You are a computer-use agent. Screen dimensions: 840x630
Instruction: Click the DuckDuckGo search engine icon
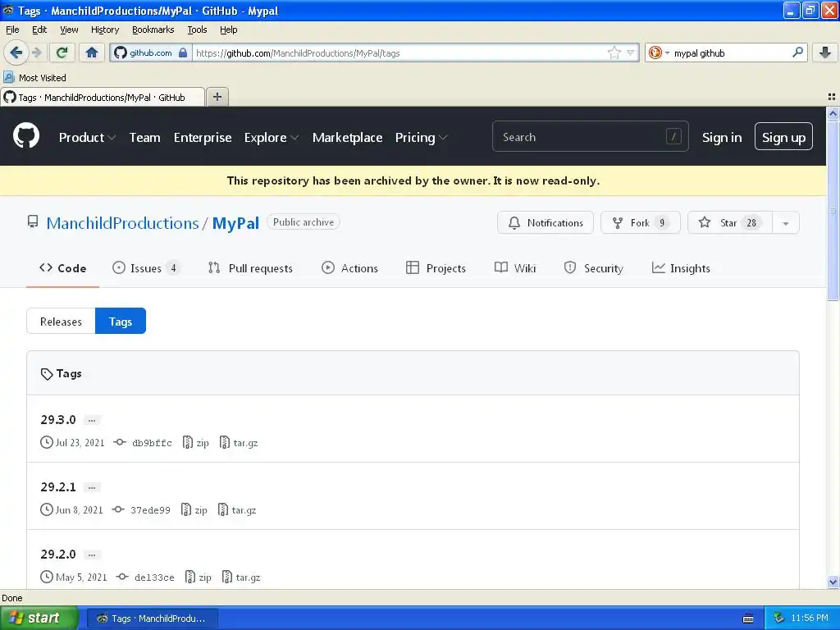coord(655,52)
